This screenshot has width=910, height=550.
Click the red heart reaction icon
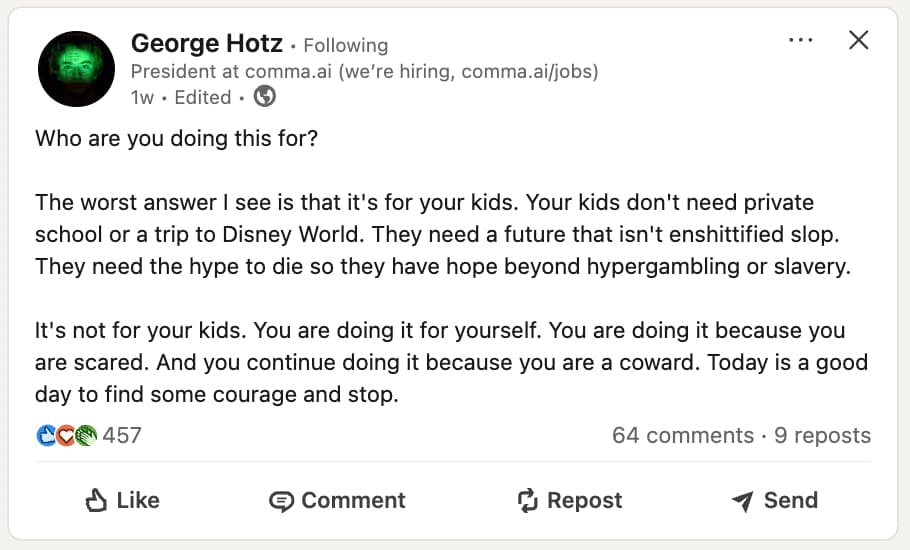coord(65,436)
